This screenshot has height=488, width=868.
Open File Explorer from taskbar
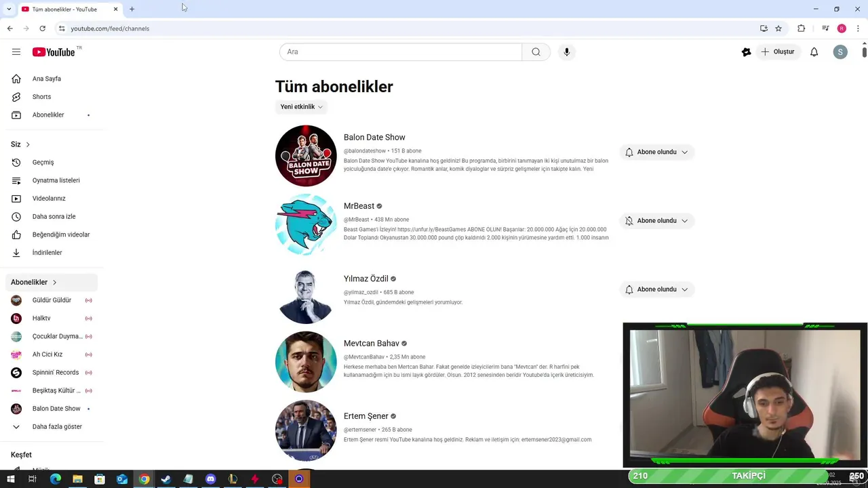coord(77,479)
